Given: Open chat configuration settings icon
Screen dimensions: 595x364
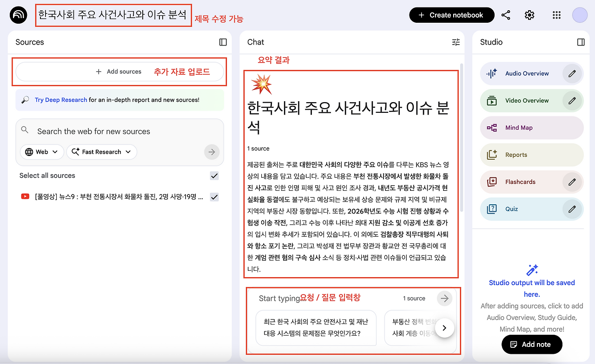Looking at the screenshot, I should coord(456,42).
